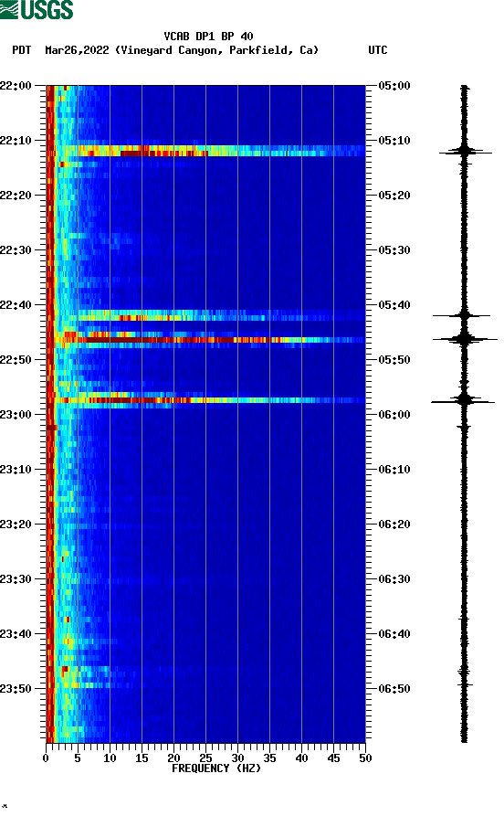This screenshot has height=816, width=504.
Task: Click the 22:57 event band in spectrogram
Action: [x=206, y=399]
